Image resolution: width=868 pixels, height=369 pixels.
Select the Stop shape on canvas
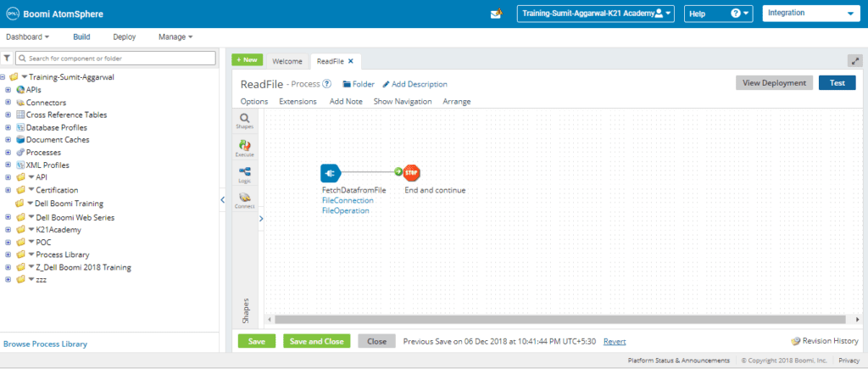pos(411,172)
